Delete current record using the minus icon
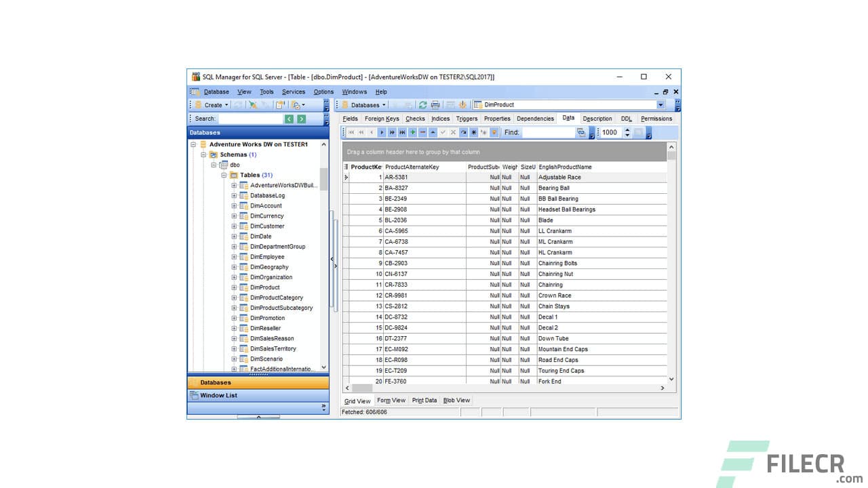Screen dimensions: 868x488 coord(424,132)
